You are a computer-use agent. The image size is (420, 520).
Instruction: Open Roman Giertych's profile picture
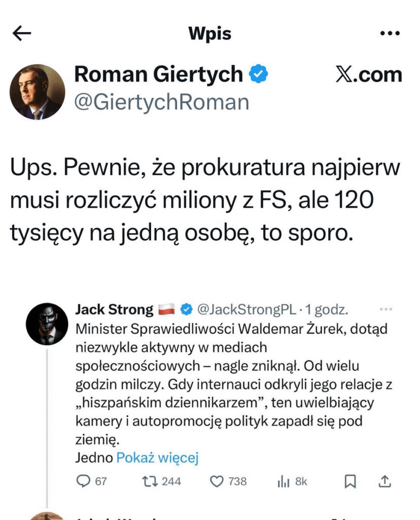click(38, 92)
